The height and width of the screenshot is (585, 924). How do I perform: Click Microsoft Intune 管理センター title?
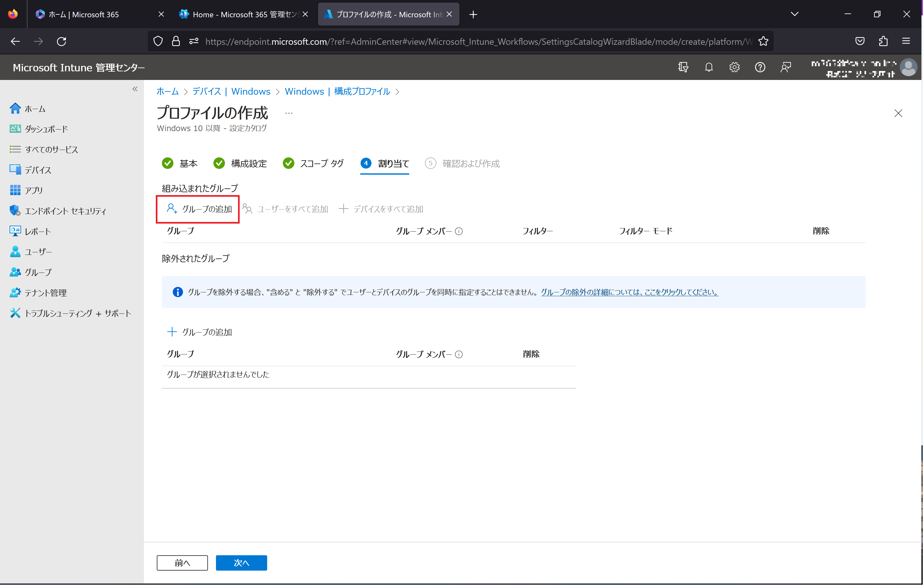pyautogui.click(x=79, y=67)
